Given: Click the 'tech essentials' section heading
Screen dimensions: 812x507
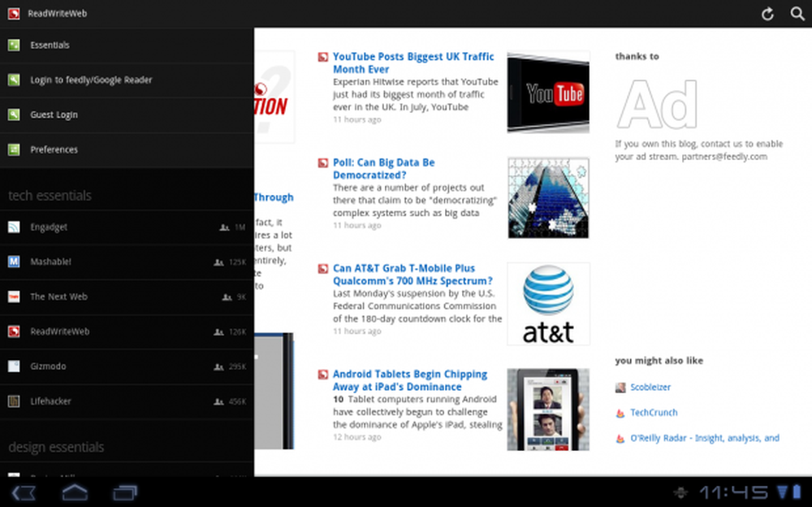Looking at the screenshot, I should [x=50, y=196].
